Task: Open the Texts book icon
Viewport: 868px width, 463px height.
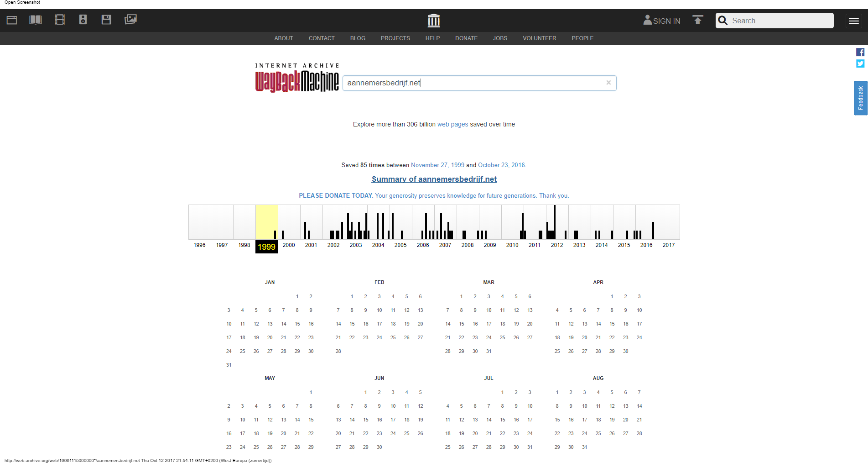Action: (x=36, y=20)
